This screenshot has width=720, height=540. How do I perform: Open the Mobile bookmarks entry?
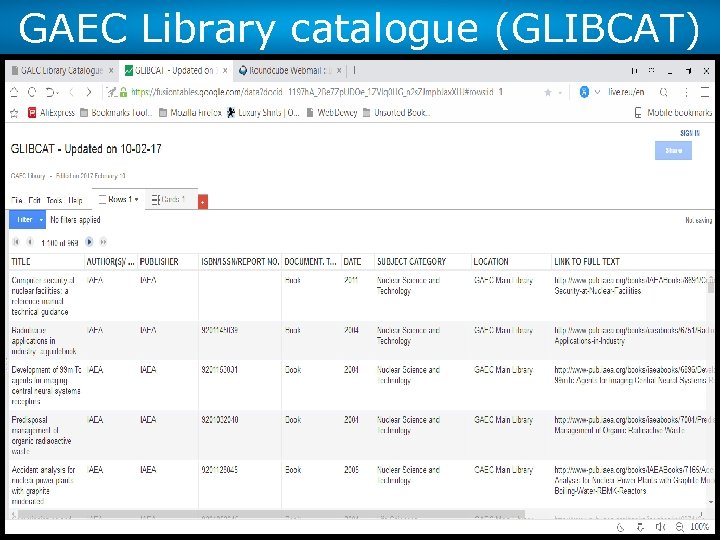(x=673, y=112)
